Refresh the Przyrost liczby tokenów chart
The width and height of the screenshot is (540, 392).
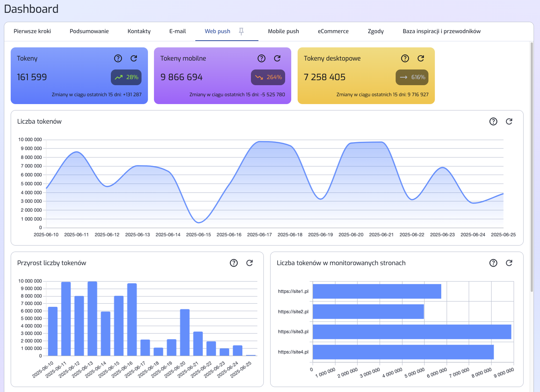[250, 263]
